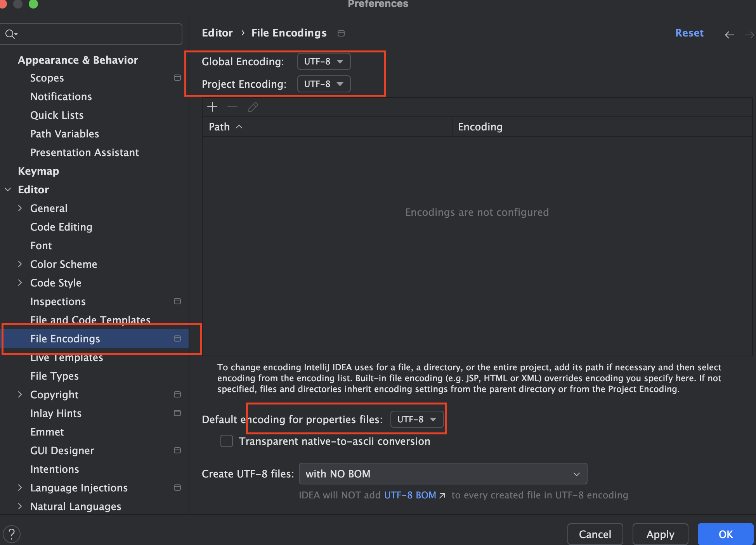This screenshot has height=545, width=756.
Task: Click the project icon next to Inspections
Action: coord(177,301)
